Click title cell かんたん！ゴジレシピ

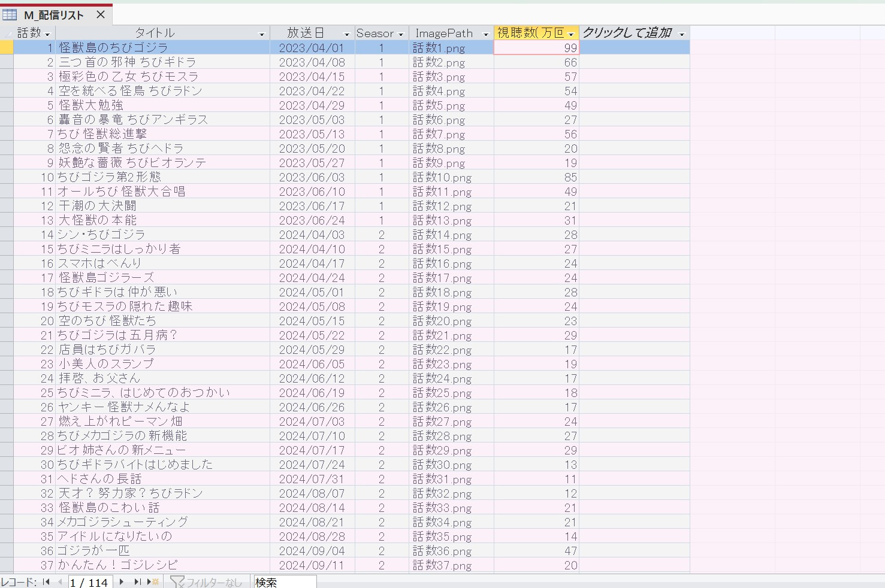coord(162,565)
